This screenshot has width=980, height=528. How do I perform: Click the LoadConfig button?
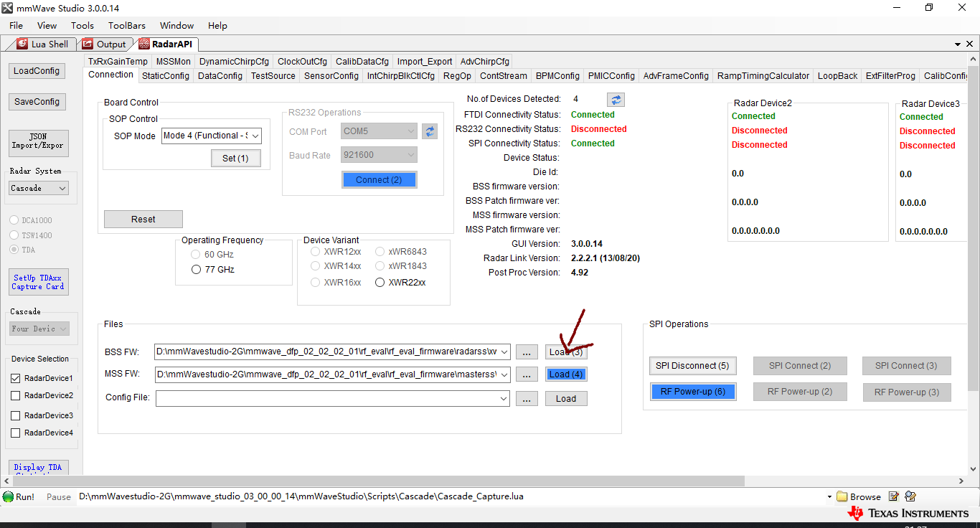click(x=37, y=71)
